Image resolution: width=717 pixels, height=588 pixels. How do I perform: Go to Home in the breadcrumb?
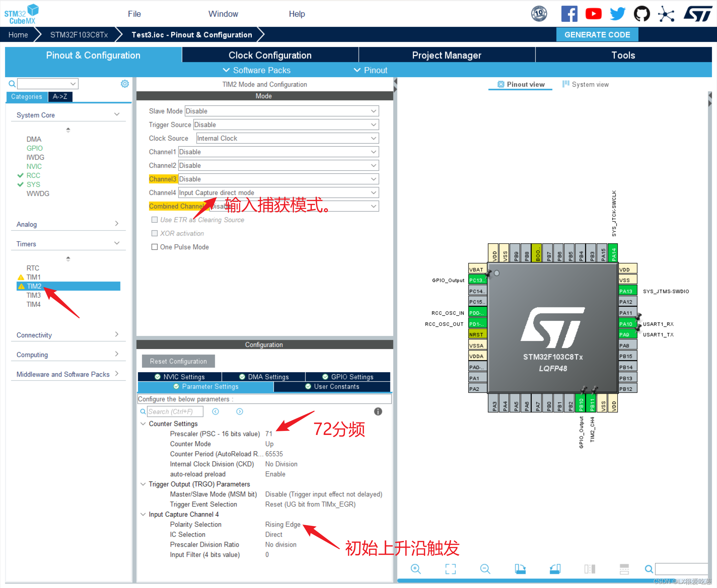18,35
